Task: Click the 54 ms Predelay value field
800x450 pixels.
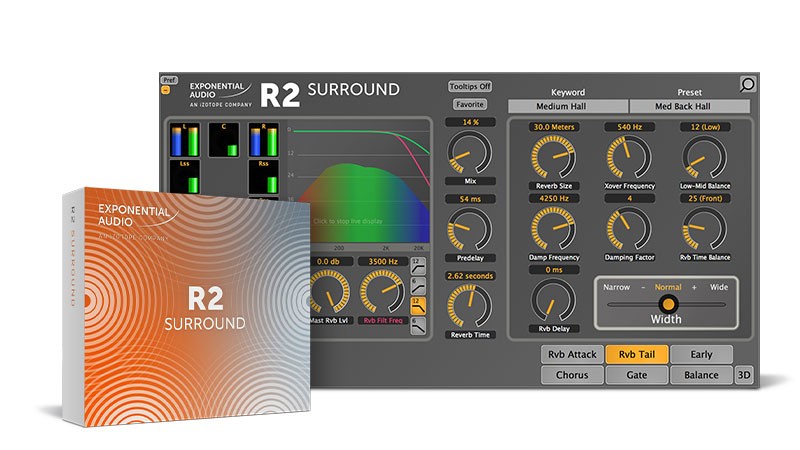Action: click(x=470, y=199)
